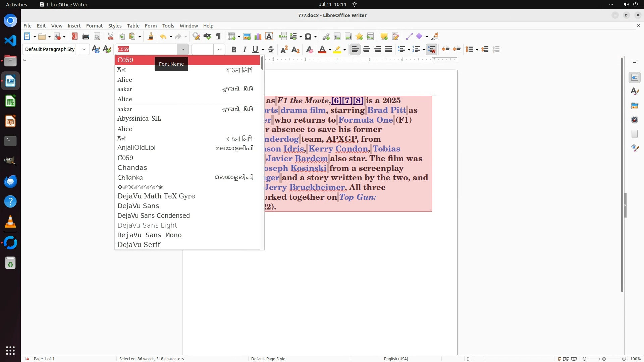Toggle Italic formatting

point(245,50)
